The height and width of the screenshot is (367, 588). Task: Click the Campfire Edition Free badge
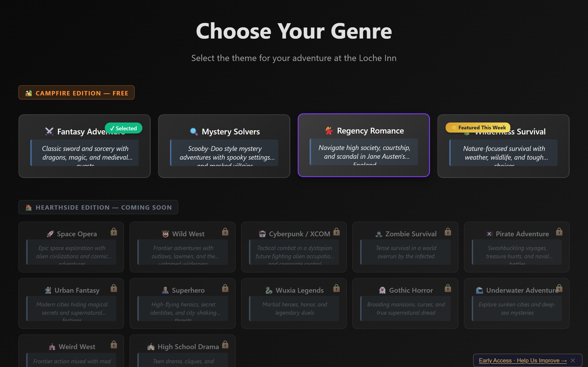click(x=76, y=93)
